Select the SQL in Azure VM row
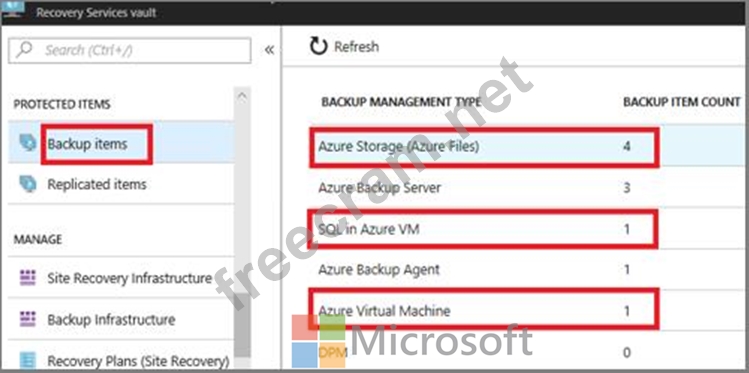Screen dimensions: 749x373 pos(527,229)
